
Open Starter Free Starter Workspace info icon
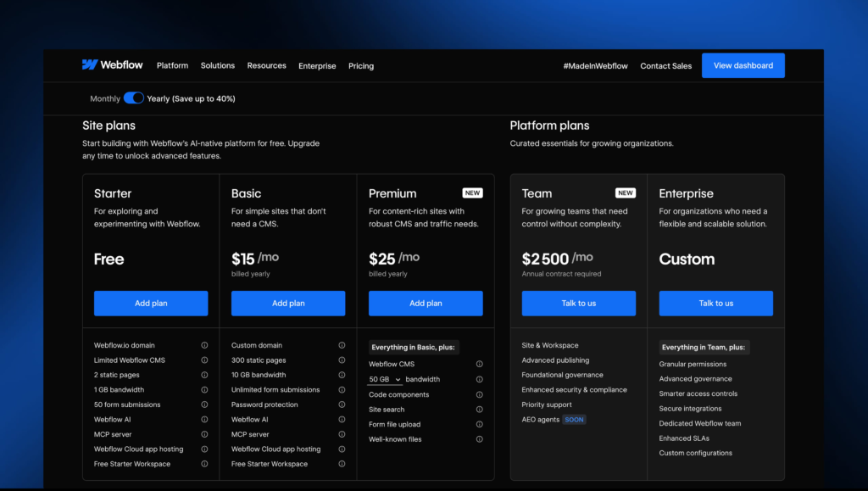tap(204, 464)
